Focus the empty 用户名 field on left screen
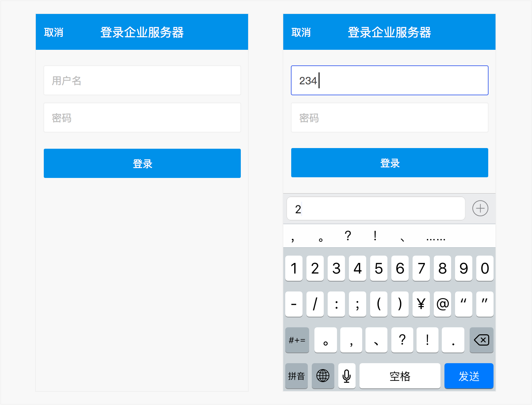This screenshot has width=532, height=405. click(x=142, y=80)
